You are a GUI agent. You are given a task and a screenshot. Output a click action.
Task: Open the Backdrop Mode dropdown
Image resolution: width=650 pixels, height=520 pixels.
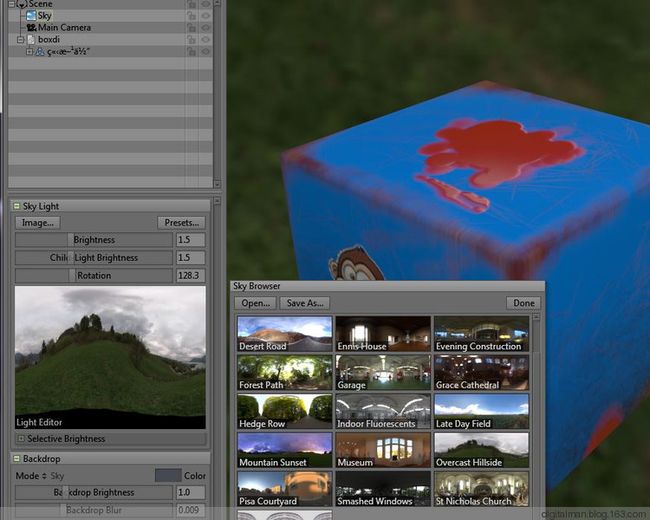(40, 476)
